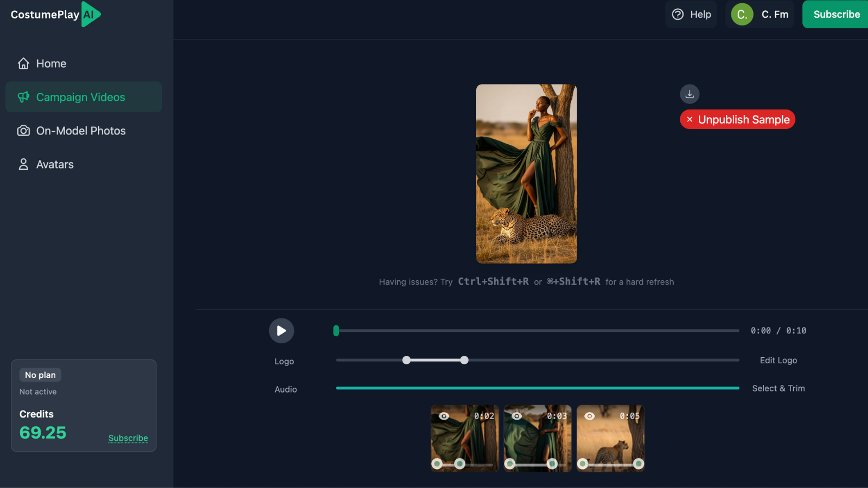
Task: Click the Unpublish Sample button
Action: click(x=737, y=119)
